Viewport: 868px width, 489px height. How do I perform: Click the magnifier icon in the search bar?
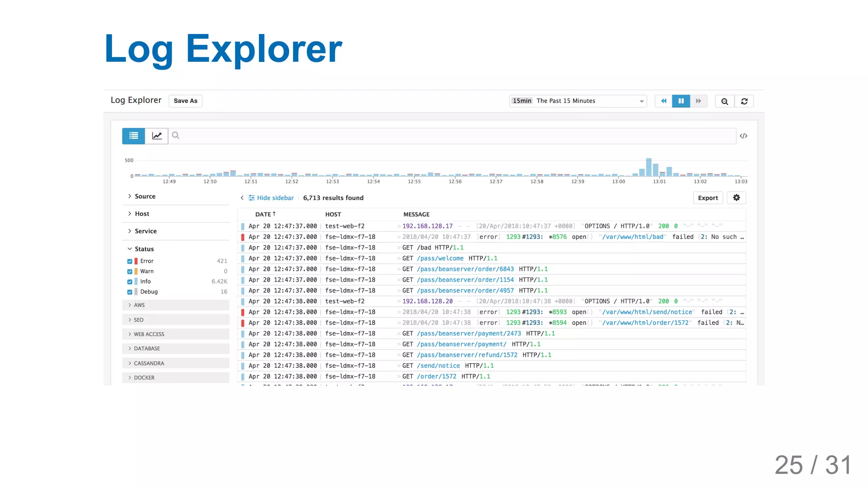(x=175, y=136)
